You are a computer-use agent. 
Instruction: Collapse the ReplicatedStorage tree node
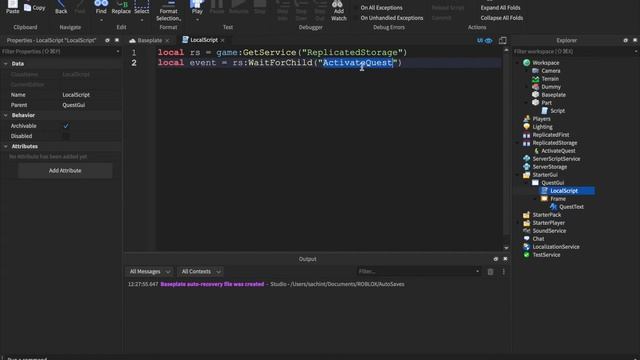coord(518,143)
